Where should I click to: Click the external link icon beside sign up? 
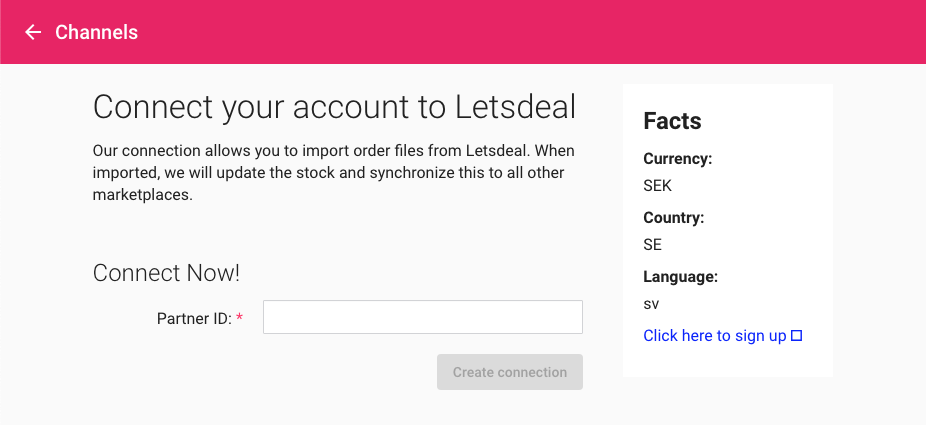tap(797, 336)
